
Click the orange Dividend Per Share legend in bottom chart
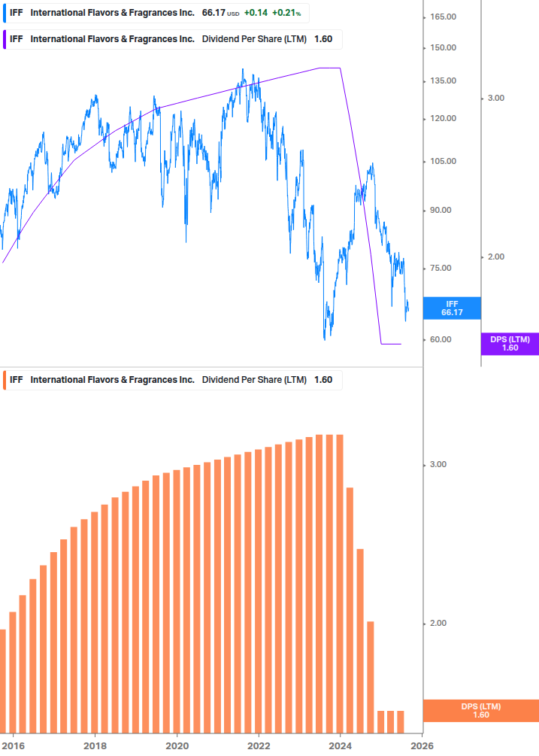coord(172,380)
